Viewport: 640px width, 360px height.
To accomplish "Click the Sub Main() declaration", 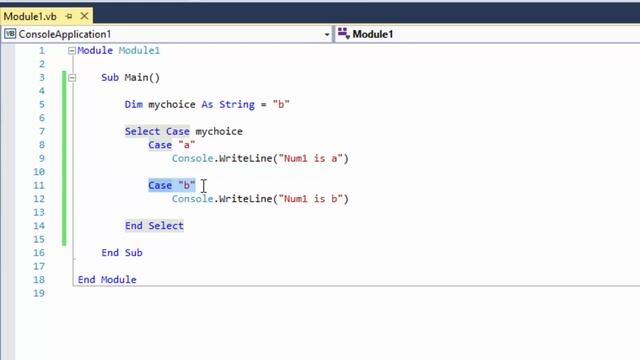I will tap(131, 78).
